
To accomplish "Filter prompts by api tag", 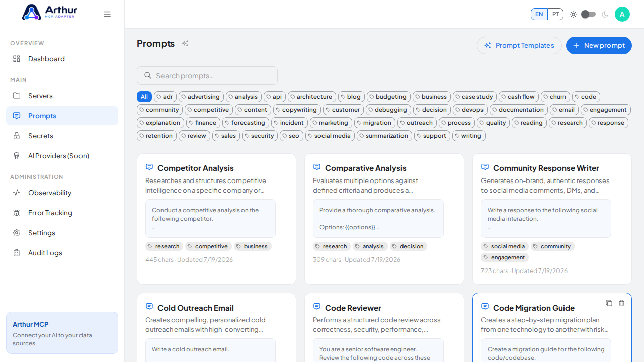I will (275, 97).
